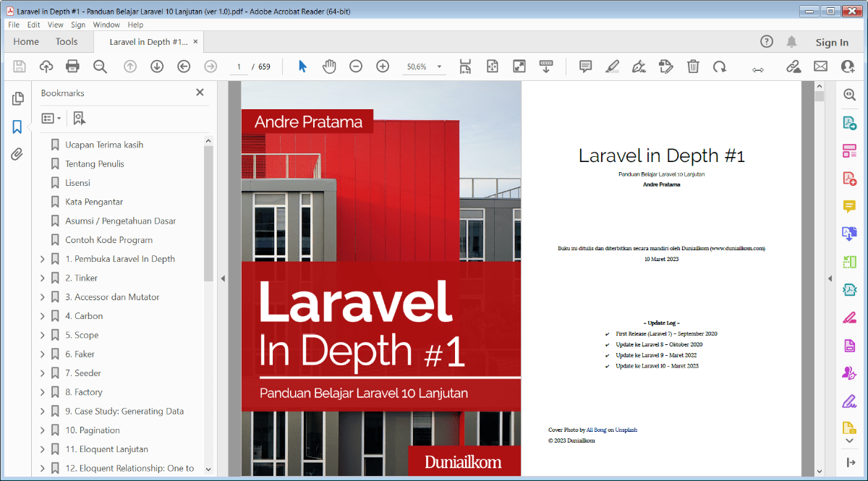Open the Page Thumbnails panel

[17, 99]
